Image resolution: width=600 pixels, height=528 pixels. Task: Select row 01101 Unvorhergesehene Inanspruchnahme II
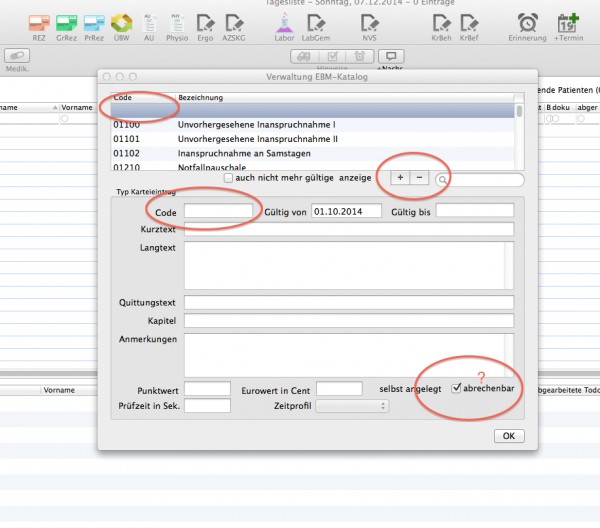[x=313, y=139]
